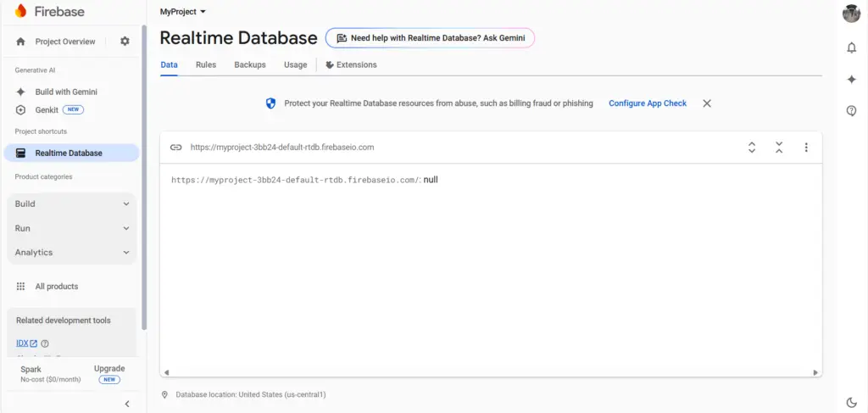Click the data panel right scroll arrow

815,373
